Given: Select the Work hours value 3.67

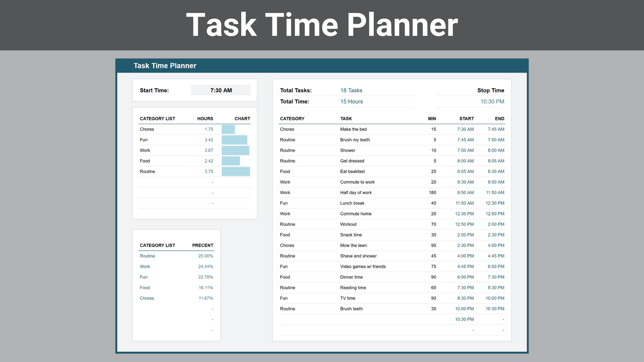Looking at the screenshot, I should coord(209,150).
